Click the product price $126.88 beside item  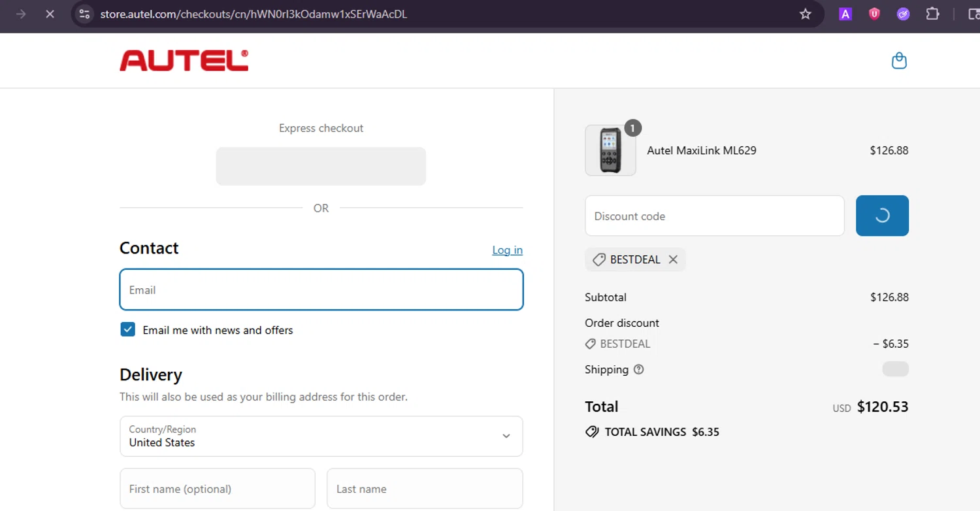[889, 150]
